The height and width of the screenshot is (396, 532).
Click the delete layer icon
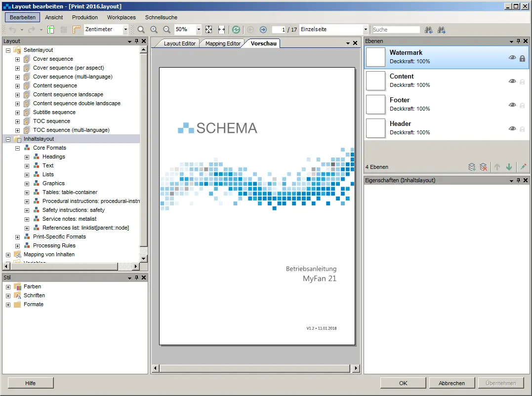(x=484, y=167)
